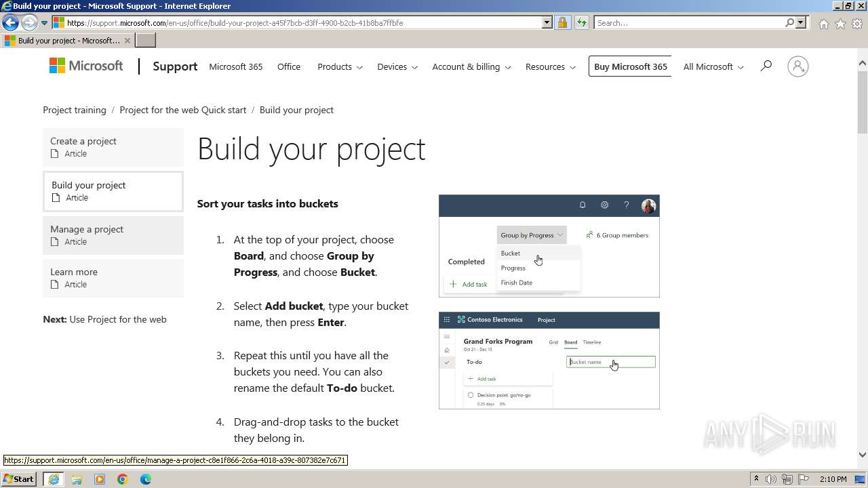
Task: Click the page scroll down arrow
Action: tap(863, 455)
